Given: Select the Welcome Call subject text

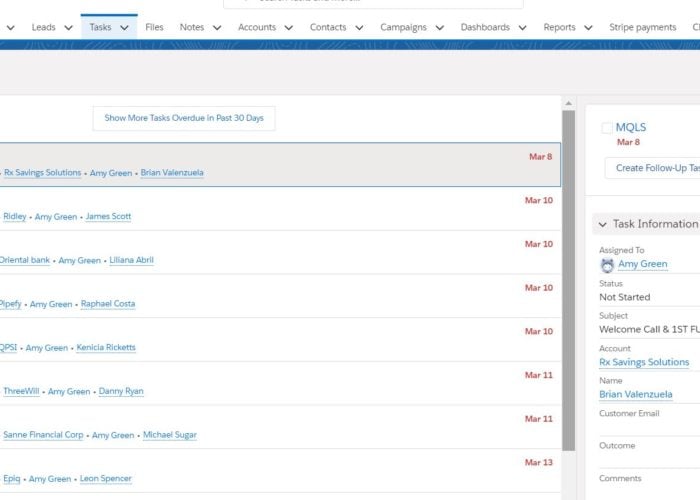Looking at the screenshot, I should pyautogui.click(x=650, y=329).
